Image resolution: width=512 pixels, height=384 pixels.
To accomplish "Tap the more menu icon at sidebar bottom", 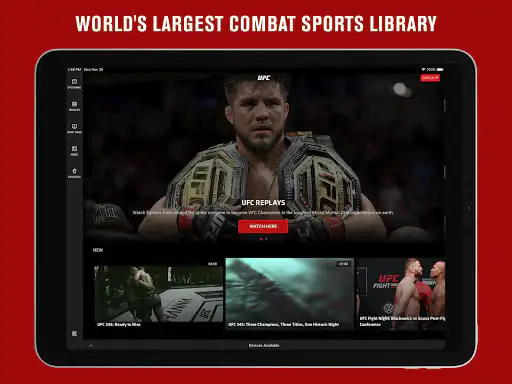I will click(74, 333).
